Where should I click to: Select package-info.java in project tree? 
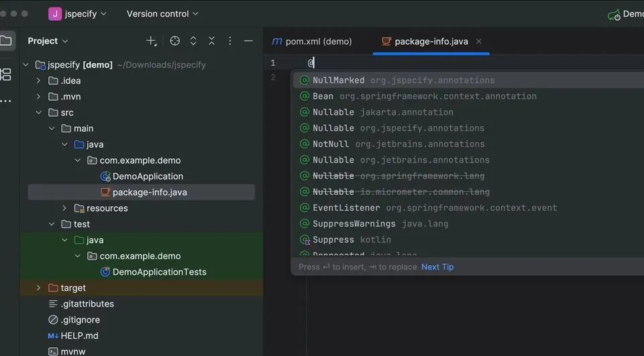tap(142, 192)
